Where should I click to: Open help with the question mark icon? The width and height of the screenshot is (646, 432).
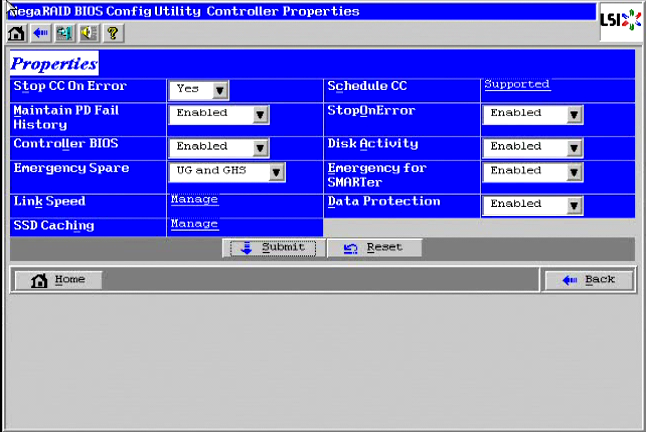pyautogui.click(x=111, y=33)
